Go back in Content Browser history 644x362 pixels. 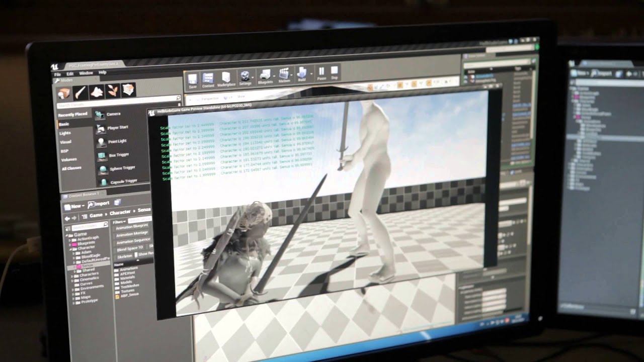click(x=67, y=218)
